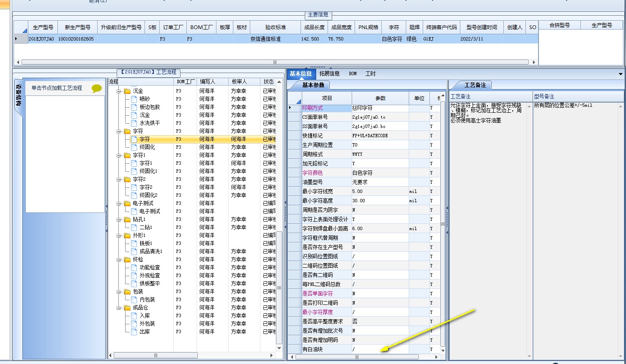
Task: Click the 板边包胶 document icon
Action: pos(134,107)
